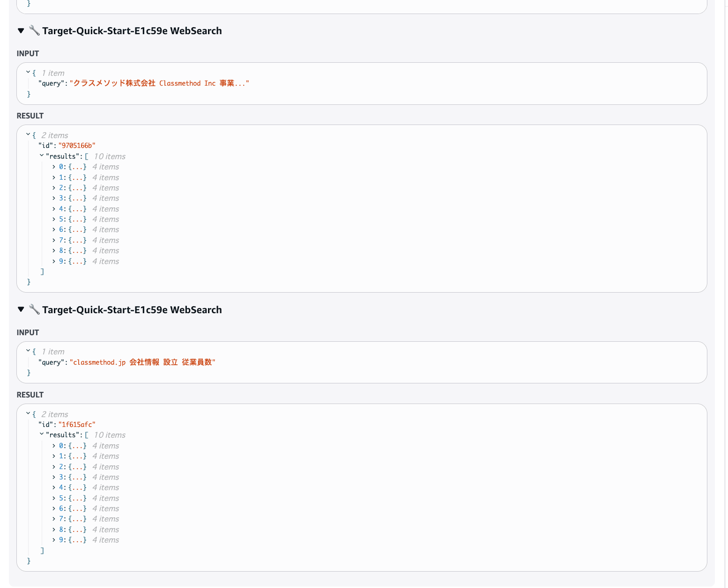Expand result item 7 under id 9705166b

tap(54, 240)
